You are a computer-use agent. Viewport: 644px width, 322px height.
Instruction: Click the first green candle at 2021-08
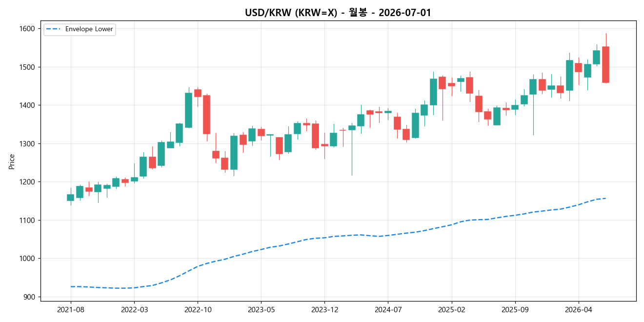pos(71,198)
